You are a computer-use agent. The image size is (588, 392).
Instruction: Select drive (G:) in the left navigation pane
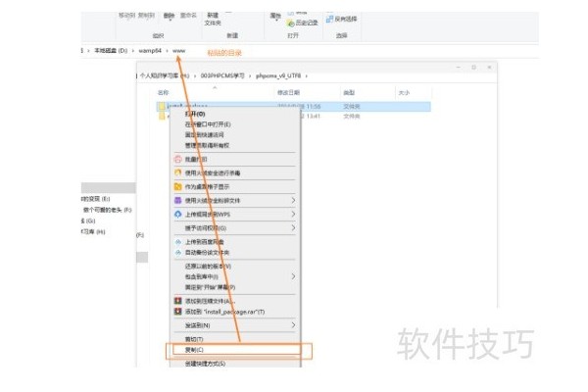(88, 220)
